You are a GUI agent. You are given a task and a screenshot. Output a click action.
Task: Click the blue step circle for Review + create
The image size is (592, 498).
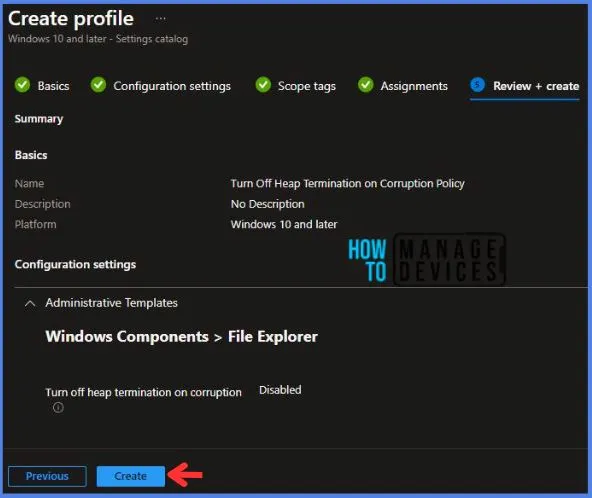[x=478, y=85]
